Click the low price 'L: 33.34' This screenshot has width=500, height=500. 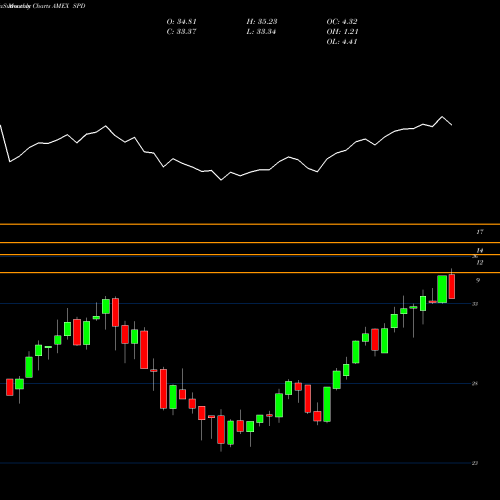coord(261,32)
